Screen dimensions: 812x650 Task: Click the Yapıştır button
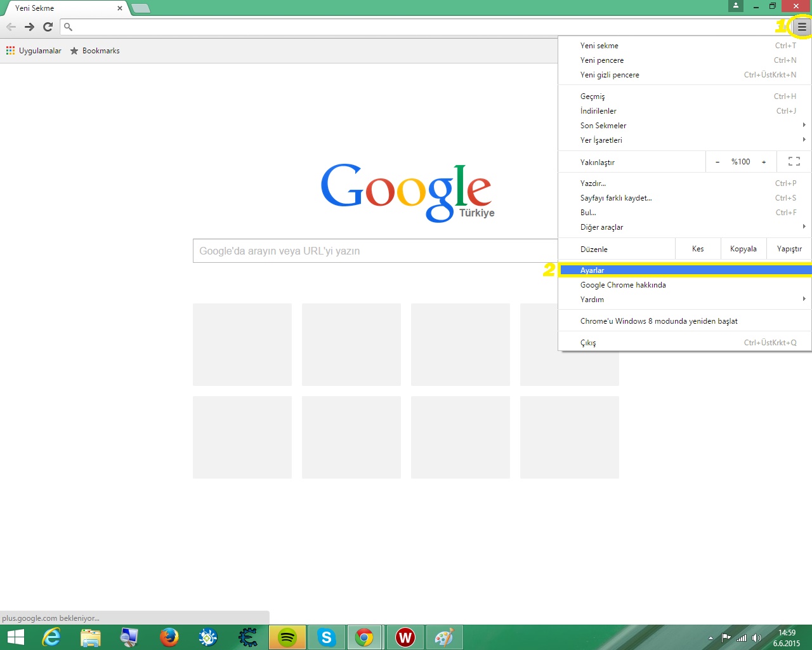(x=789, y=249)
